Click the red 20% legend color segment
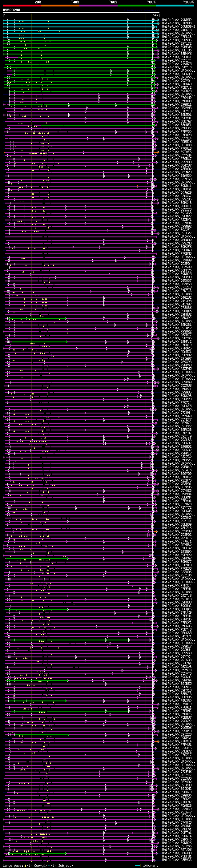The height and width of the screenshot is (868, 197). pos(22,6)
